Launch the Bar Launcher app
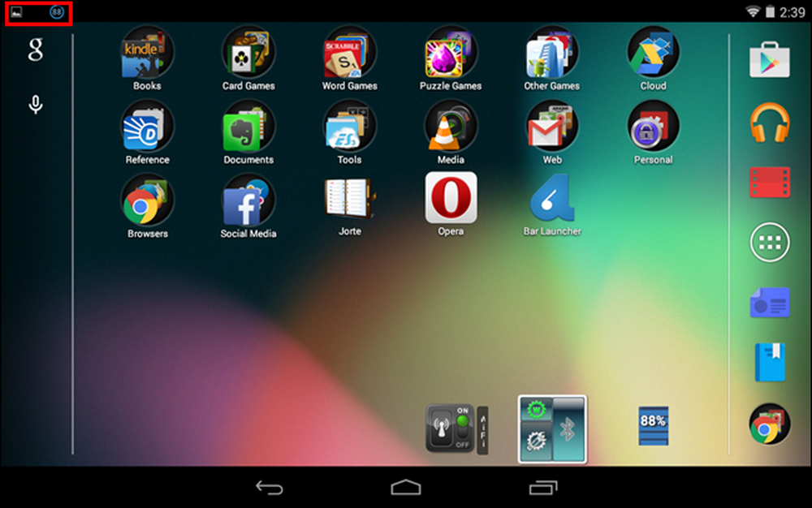Viewport: 812px width, 508px height. 552,198
